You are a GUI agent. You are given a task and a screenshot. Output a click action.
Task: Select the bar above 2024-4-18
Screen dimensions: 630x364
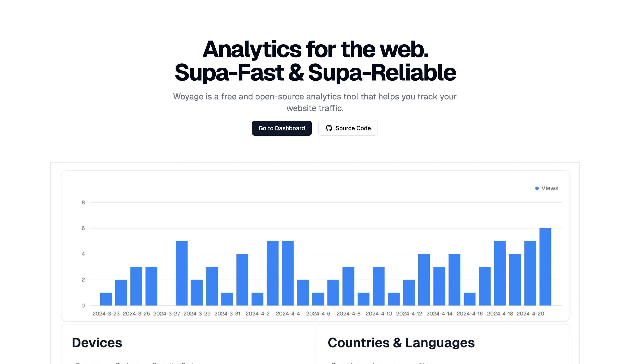coord(500,273)
